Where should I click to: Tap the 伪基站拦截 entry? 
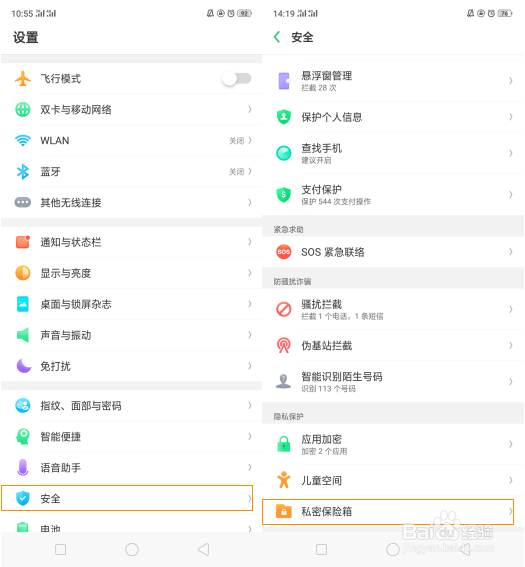(x=393, y=345)
